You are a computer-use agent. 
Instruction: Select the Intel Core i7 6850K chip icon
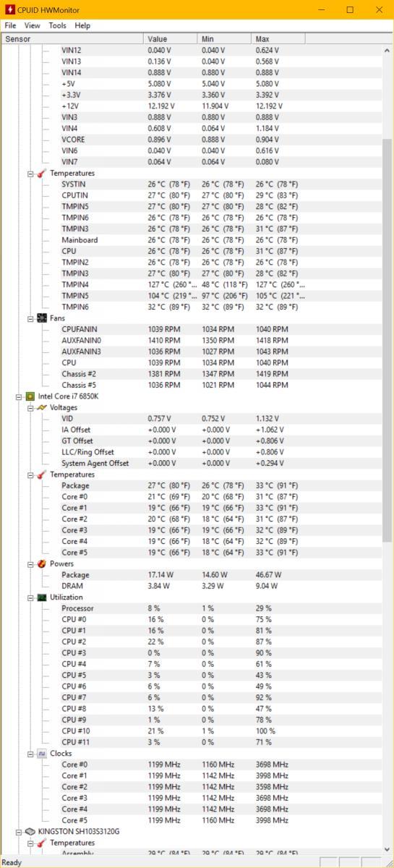coord(30,396)
